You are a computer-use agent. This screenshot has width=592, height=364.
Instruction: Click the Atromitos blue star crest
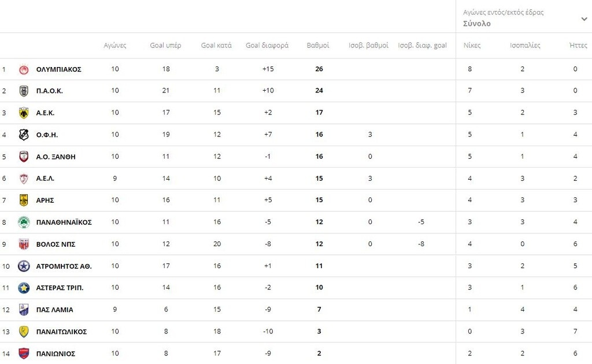(24, 266)
